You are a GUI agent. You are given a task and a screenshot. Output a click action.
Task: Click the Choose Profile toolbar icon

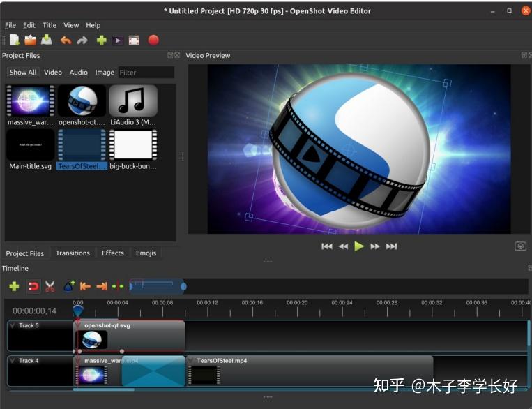tap(118, 40)
